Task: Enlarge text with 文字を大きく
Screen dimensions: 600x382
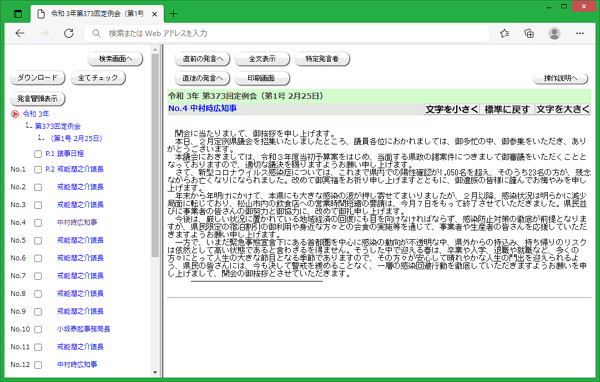Action: pos(563,109)
